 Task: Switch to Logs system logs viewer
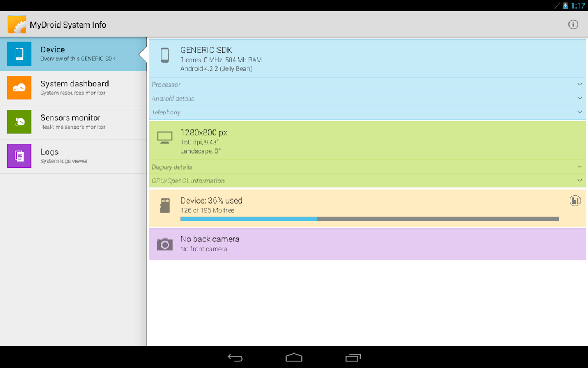click(x=73, y=156)
